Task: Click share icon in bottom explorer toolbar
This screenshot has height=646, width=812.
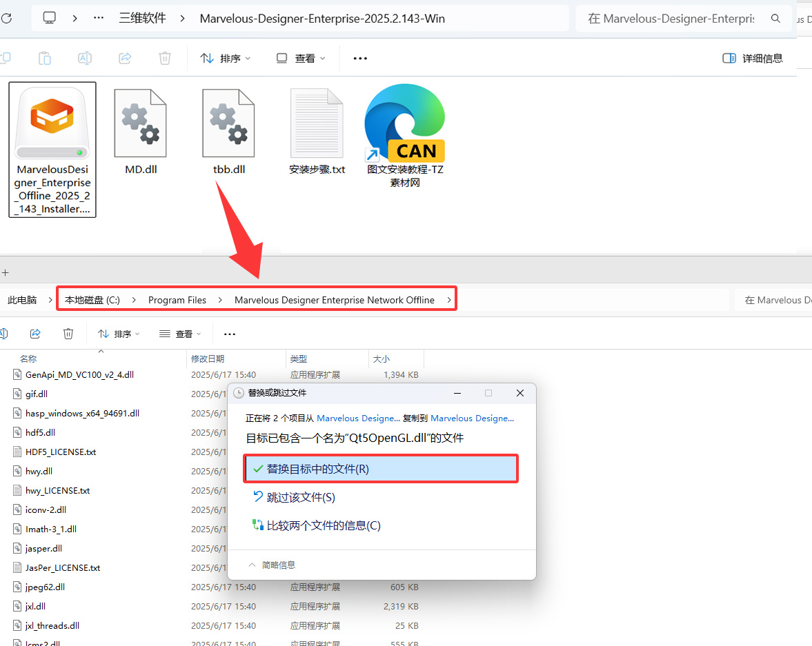Action: pos(35,334)
